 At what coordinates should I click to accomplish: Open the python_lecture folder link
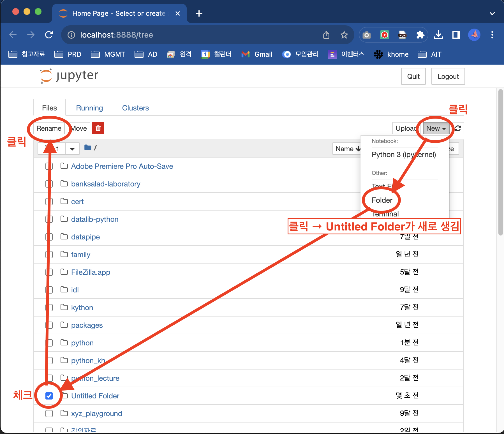point(95,378)
